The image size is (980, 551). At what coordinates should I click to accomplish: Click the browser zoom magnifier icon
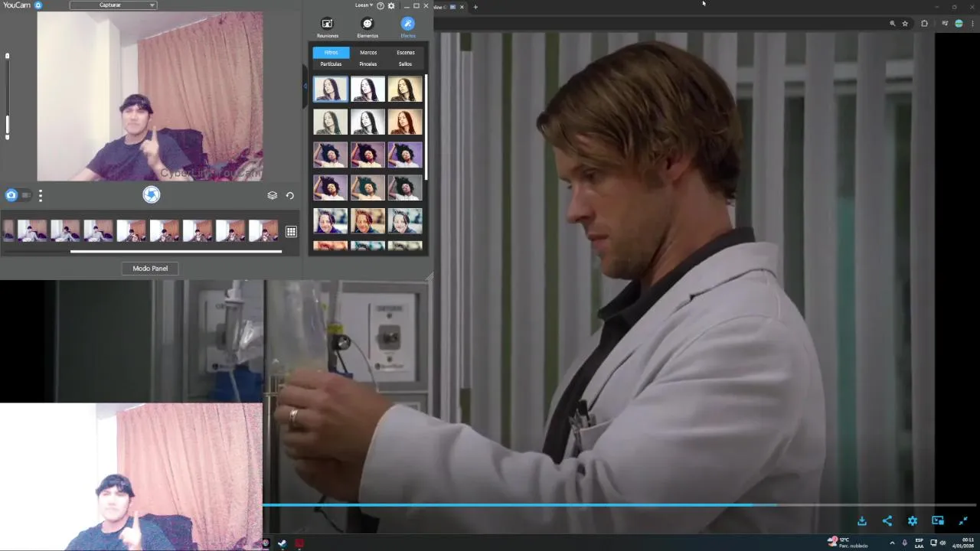[893, 24]
